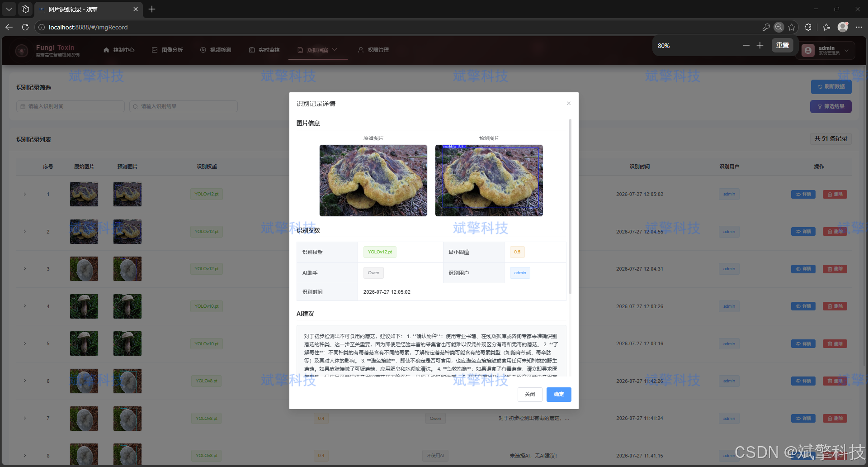The width and height of the screenshot is (868, 467).
Task: Click the 筛选结果 button
Action: tap(831, 106)
